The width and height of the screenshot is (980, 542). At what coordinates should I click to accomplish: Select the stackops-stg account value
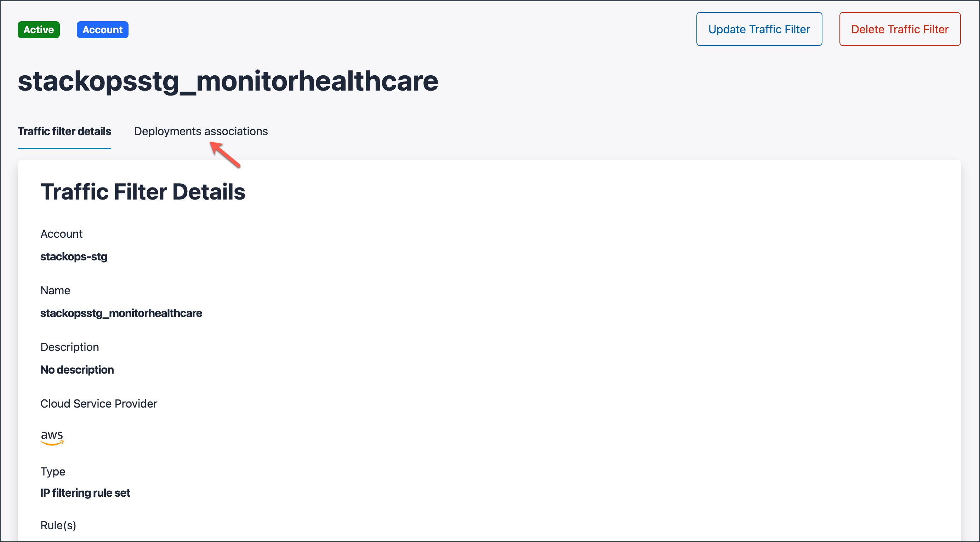[74, 256]
